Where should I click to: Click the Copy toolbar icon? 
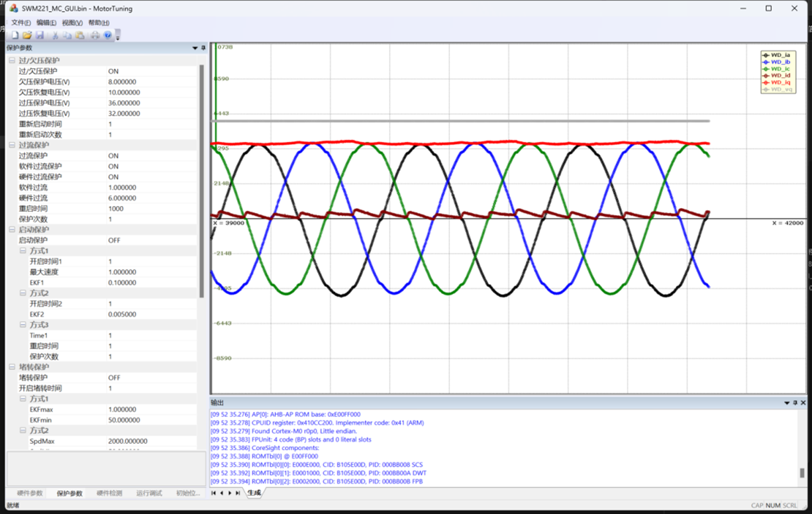(x=67, y=35)
